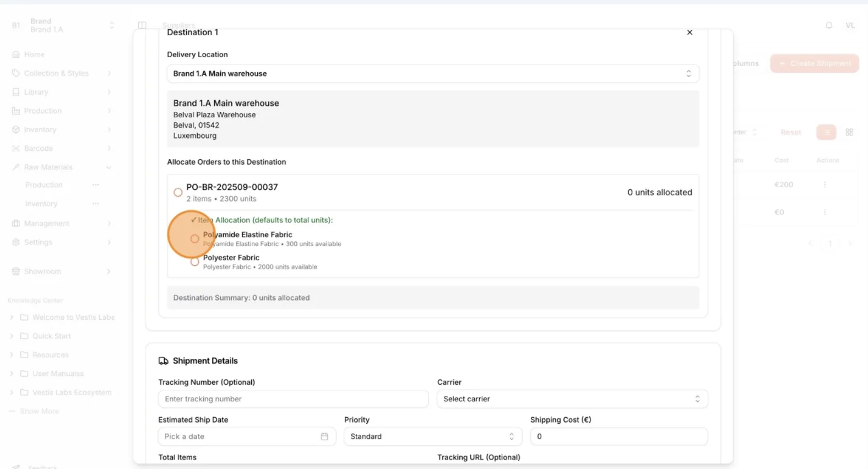Select Polyester Fabric item radio
868x469 pixels.
(x=194, y=262)
